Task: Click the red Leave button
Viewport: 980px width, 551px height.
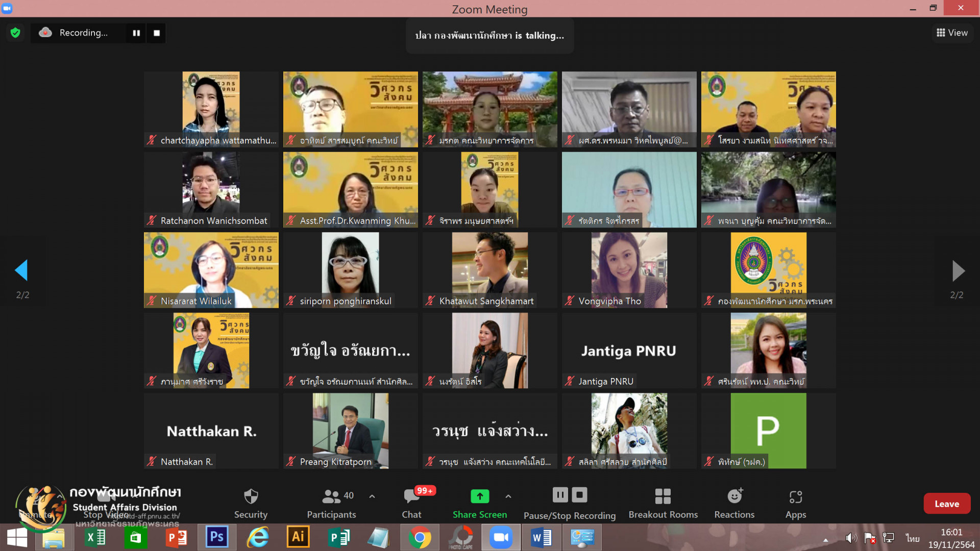Action: coord(946,504)
